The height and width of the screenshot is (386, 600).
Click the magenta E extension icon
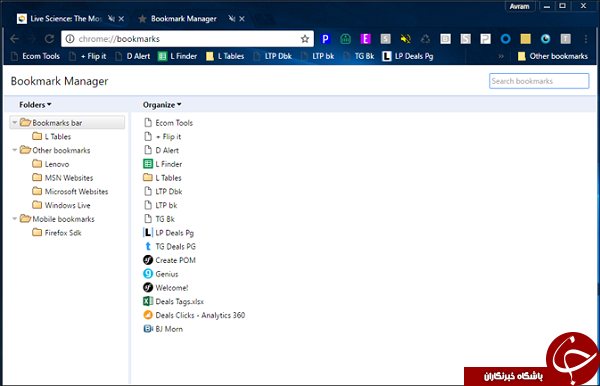(x=365, y=39)
